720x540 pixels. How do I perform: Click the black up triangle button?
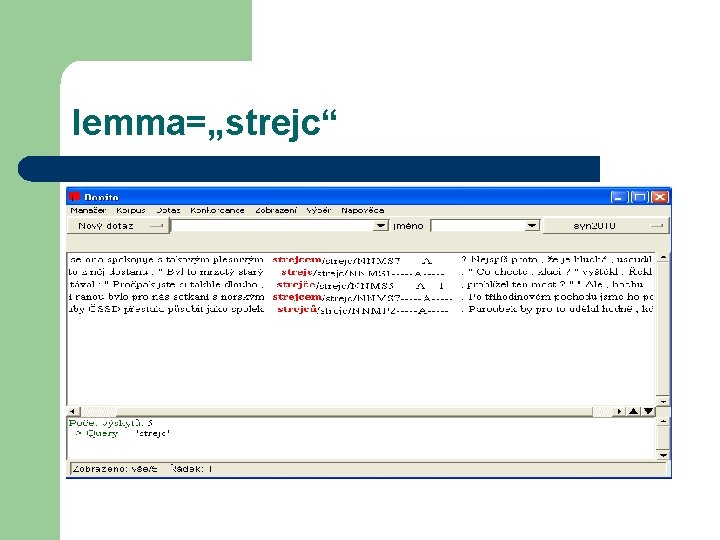pos(633,411)
